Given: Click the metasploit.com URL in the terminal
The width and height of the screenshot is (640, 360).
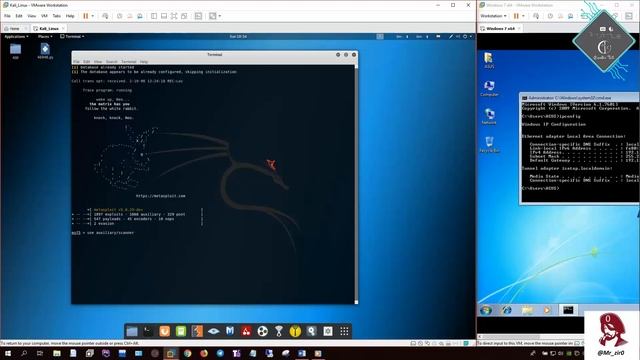Looking at the screenshot, I should [160, 196].
